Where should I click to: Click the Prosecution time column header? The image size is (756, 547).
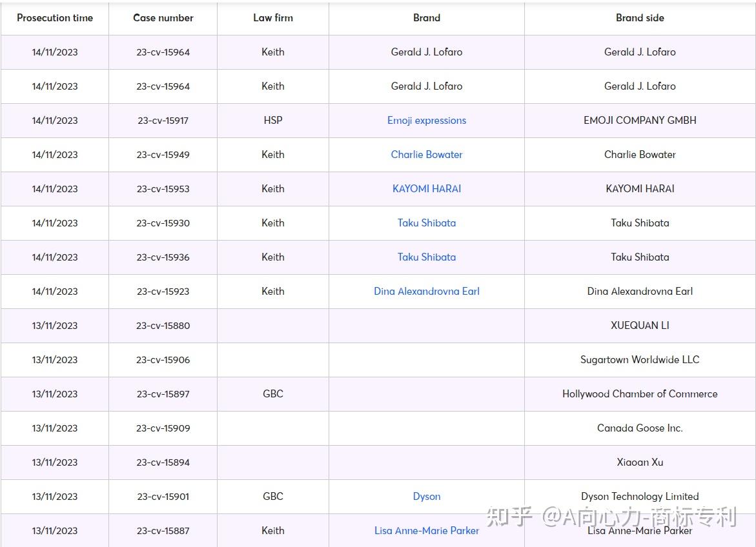[x=55, y=18]
